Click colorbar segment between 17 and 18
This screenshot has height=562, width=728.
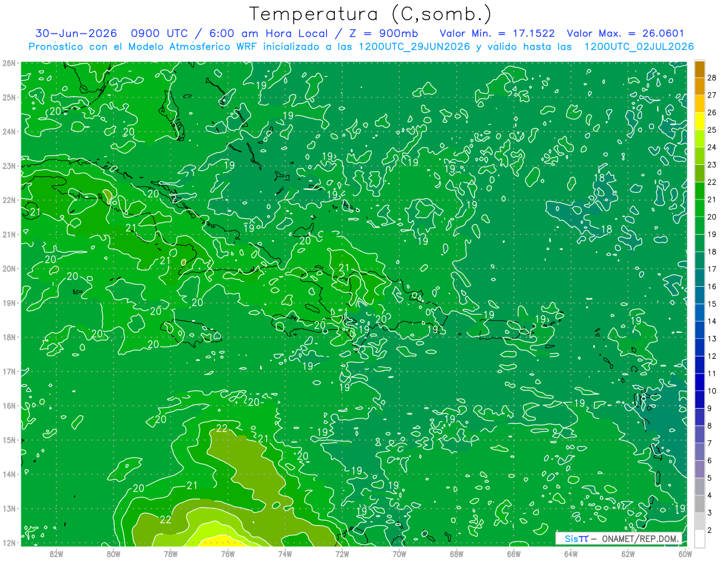699,261
